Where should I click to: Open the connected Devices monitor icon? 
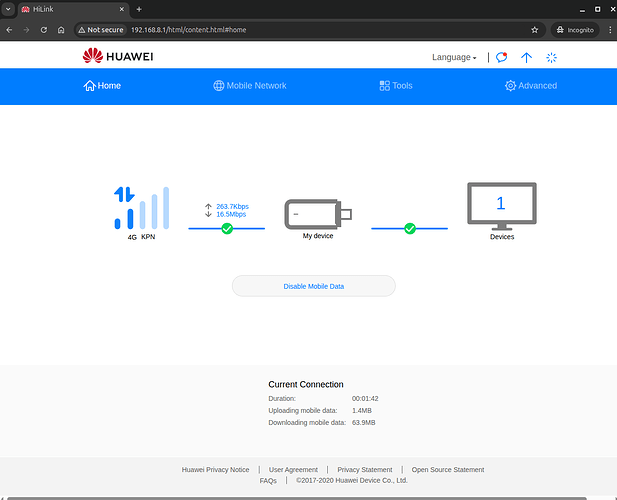pyautogui.click(x=501, y=205)
